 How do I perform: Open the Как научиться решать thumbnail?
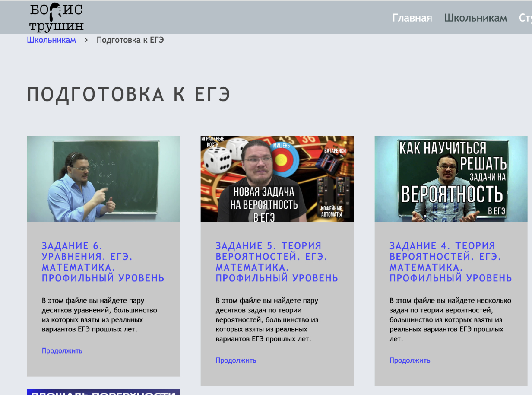tap(451, 179)
